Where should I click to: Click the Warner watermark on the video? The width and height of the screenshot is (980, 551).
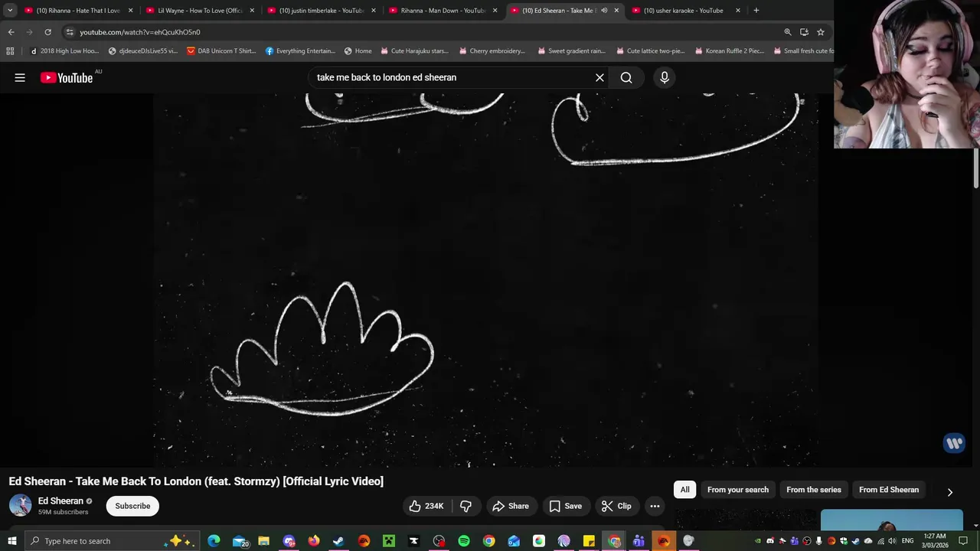(x=954, y=442)
